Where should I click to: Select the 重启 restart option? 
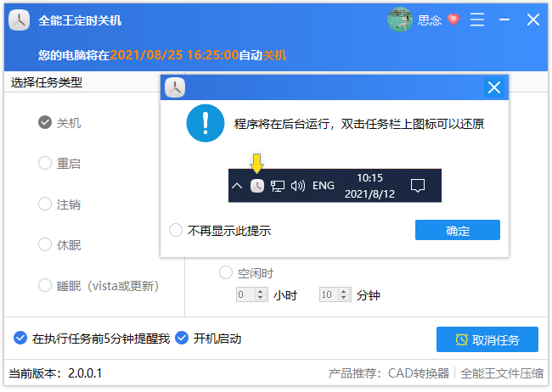pos(59,163)
